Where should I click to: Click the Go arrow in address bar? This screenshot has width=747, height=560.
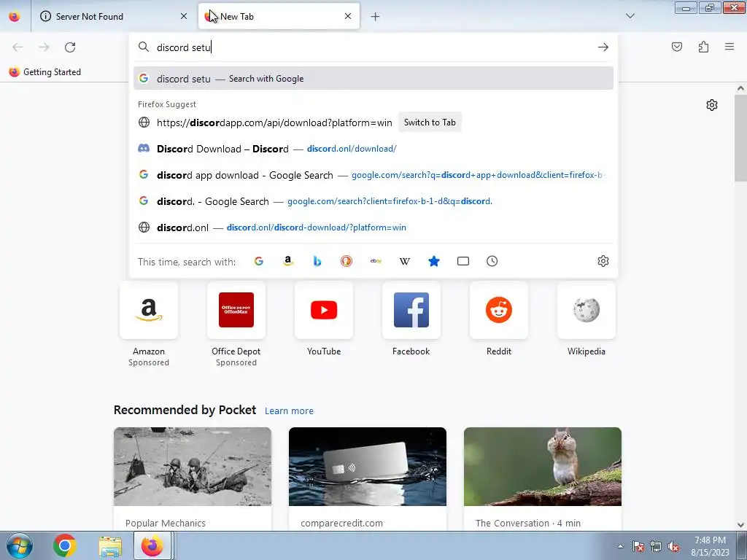(603, 47)
